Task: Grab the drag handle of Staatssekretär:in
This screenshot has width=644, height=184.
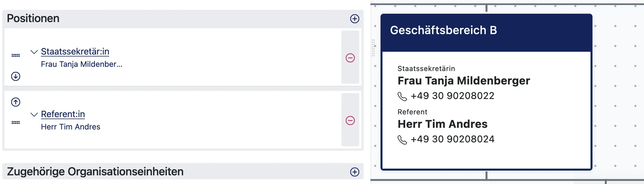Action: (16, 55)
